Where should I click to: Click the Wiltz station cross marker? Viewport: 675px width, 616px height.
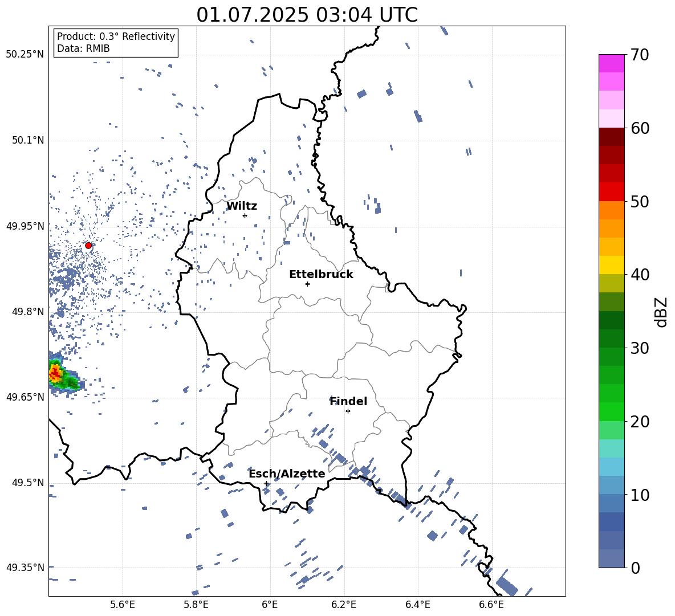click(x=245, y=215)
